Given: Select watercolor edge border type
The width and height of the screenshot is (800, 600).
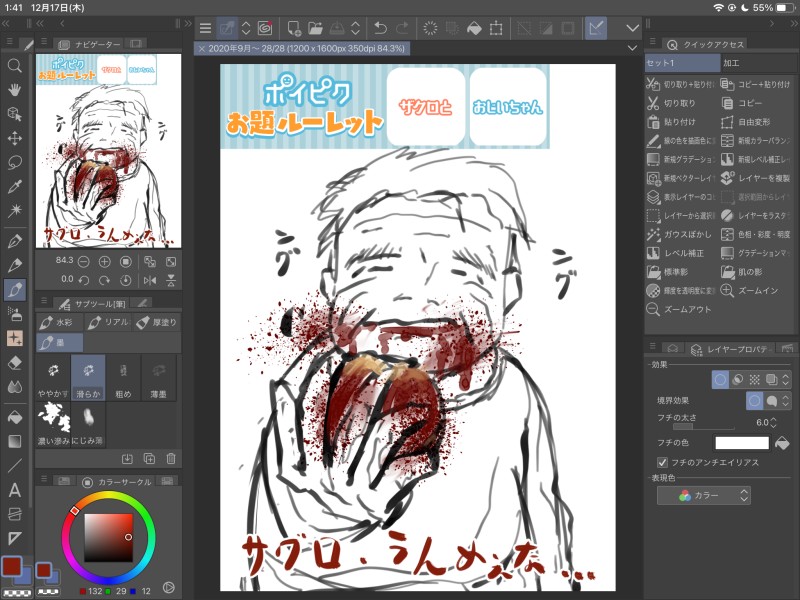Looking at the screenshot, I should pos(771,401).
